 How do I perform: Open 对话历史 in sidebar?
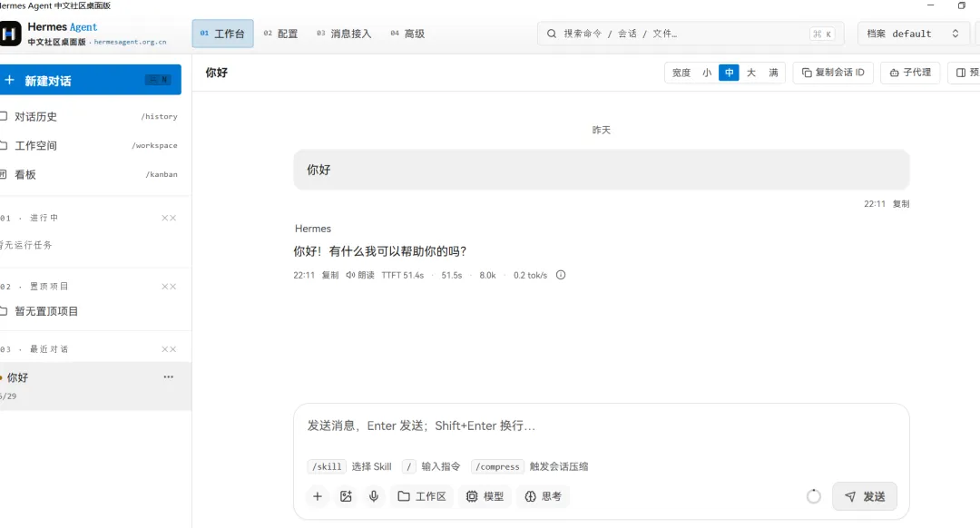91,116
